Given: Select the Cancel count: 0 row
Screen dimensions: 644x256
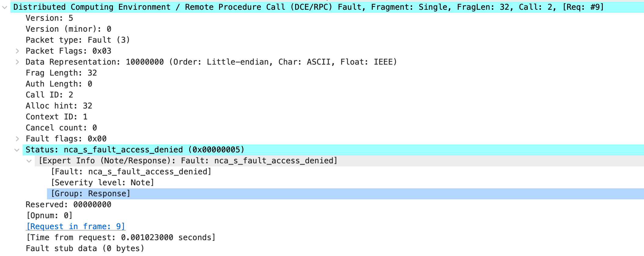Looking at the screenshot, I should click(61, 128).
